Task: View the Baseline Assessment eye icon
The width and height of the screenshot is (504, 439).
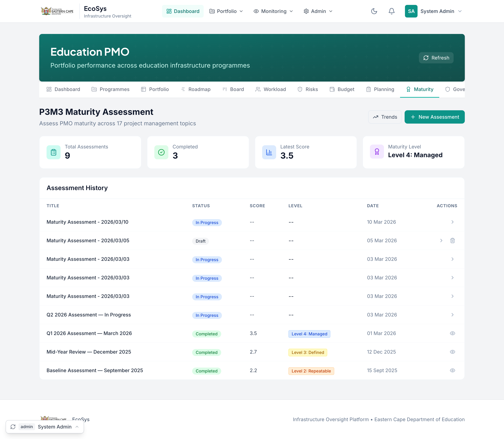Action: (x=452, y=370)
